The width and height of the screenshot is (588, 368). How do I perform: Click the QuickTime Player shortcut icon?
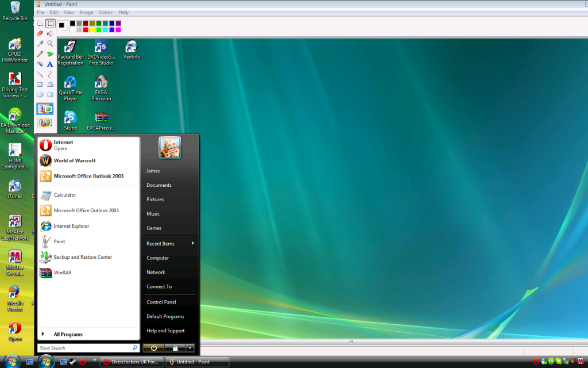[x=71, y=88]
